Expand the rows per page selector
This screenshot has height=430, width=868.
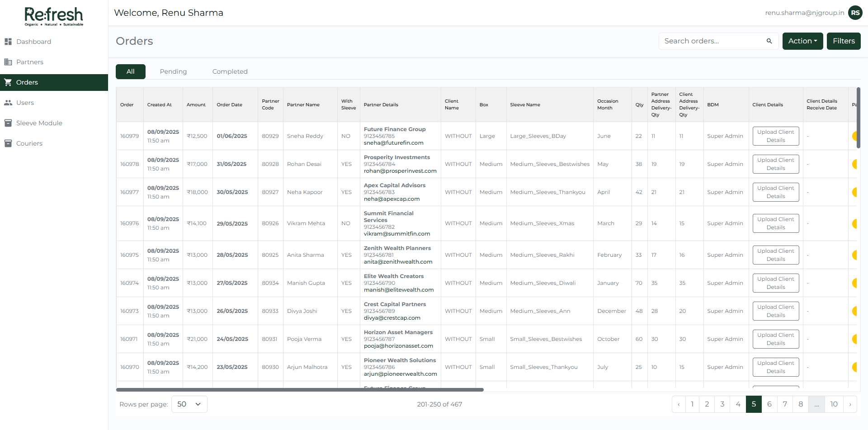point(189,404)
